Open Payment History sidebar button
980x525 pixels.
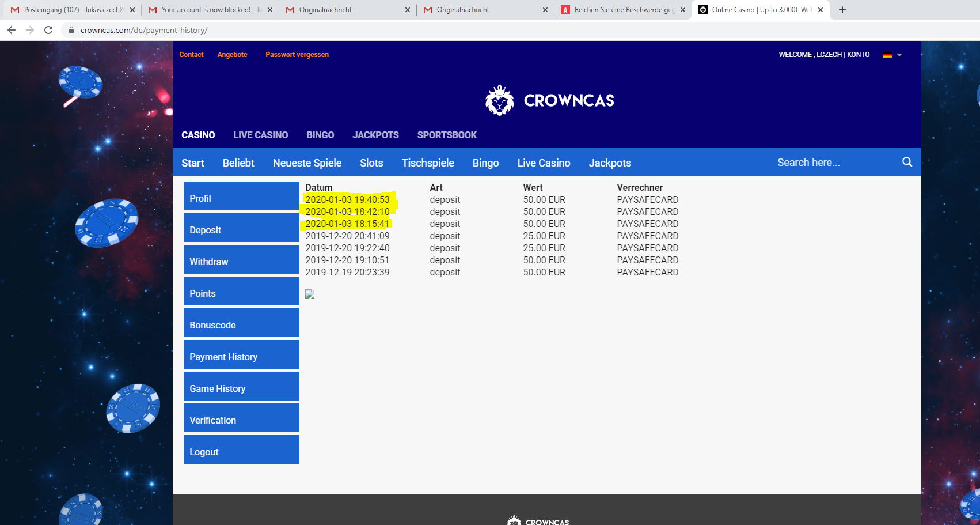click(242, 355)
